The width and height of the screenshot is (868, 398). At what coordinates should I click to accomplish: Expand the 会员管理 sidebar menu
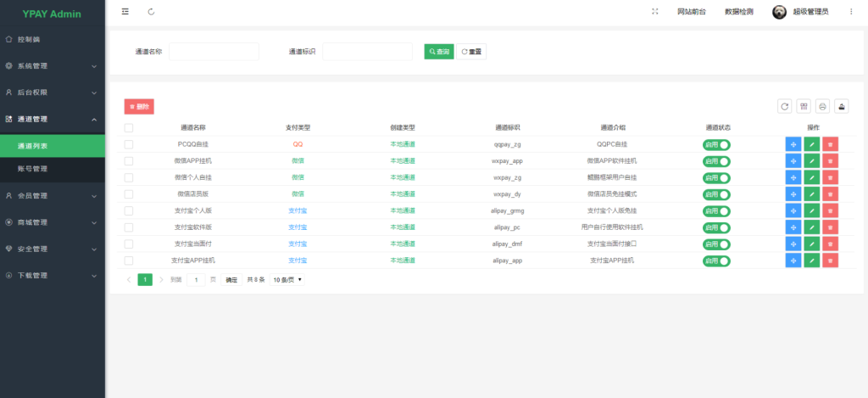point(53,195)
